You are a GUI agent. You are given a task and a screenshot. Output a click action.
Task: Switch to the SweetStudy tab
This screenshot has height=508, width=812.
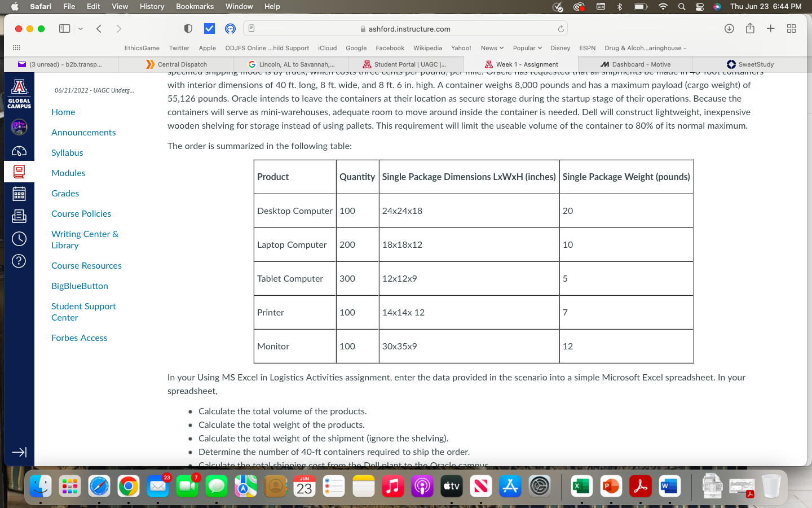pos(750,64)
